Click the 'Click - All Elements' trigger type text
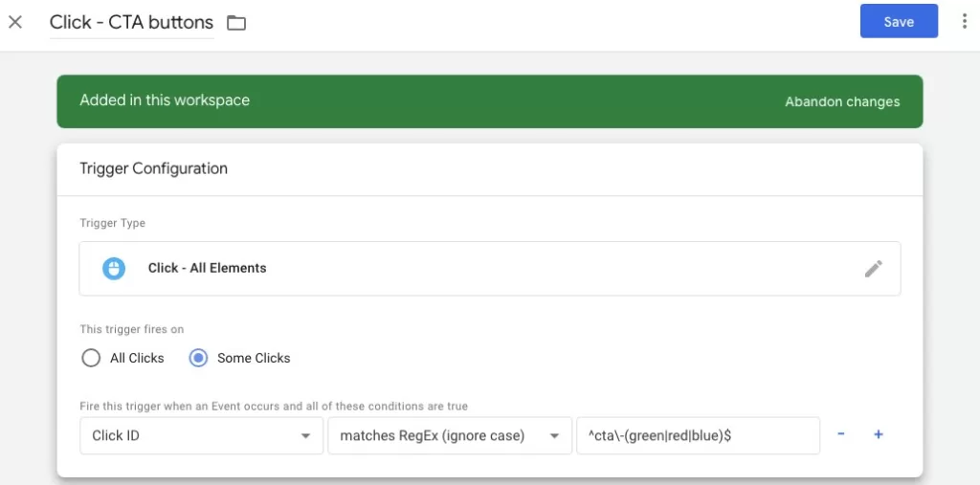 click(207, 269)
